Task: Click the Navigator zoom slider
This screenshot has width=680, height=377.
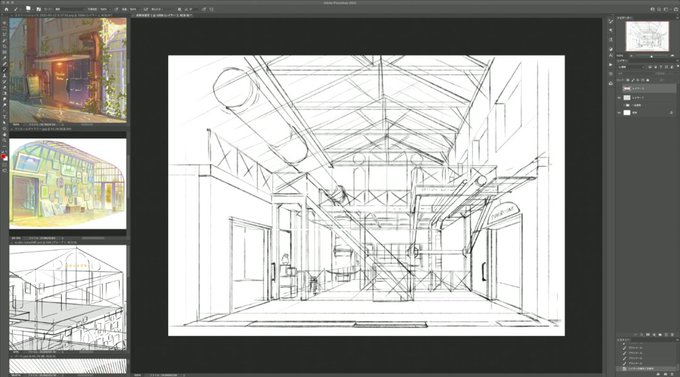Action: (x=651, y=56)
